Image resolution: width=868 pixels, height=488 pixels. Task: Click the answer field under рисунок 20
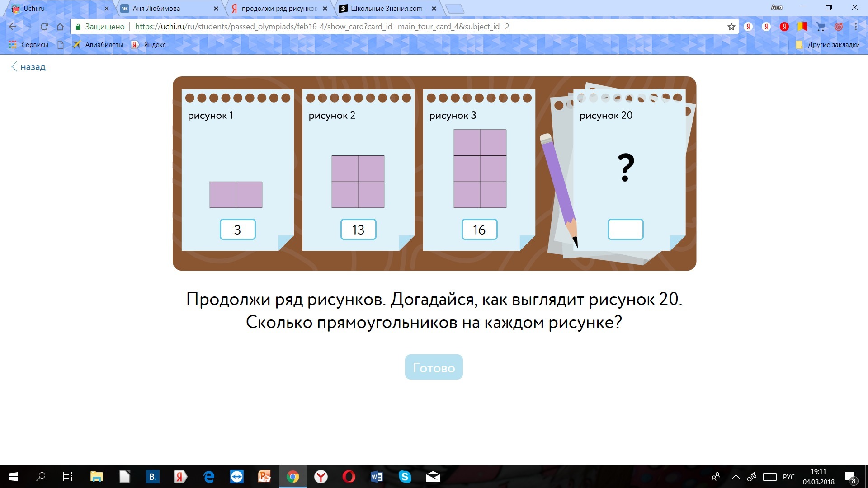[x=625, y=230]
